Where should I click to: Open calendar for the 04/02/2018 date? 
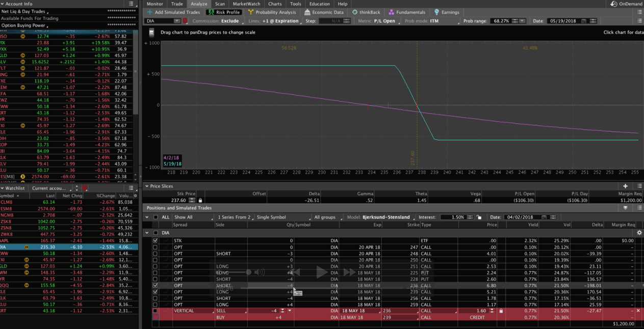[544, 217]
